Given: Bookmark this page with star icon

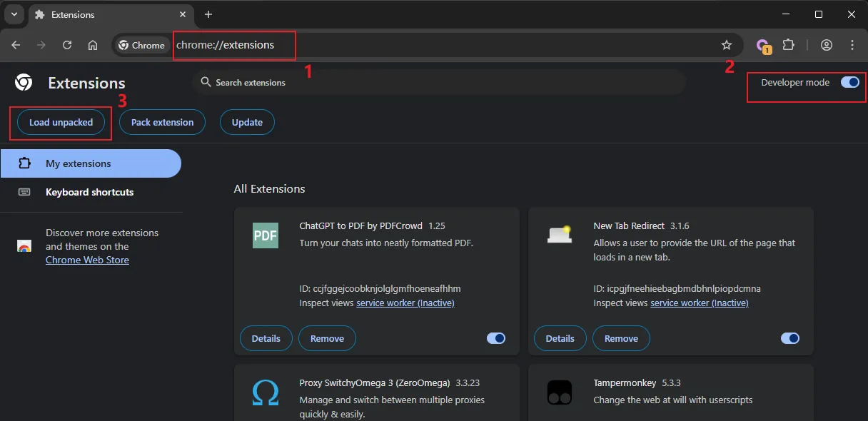Looking at the screenshot, I should coord(727,45).
